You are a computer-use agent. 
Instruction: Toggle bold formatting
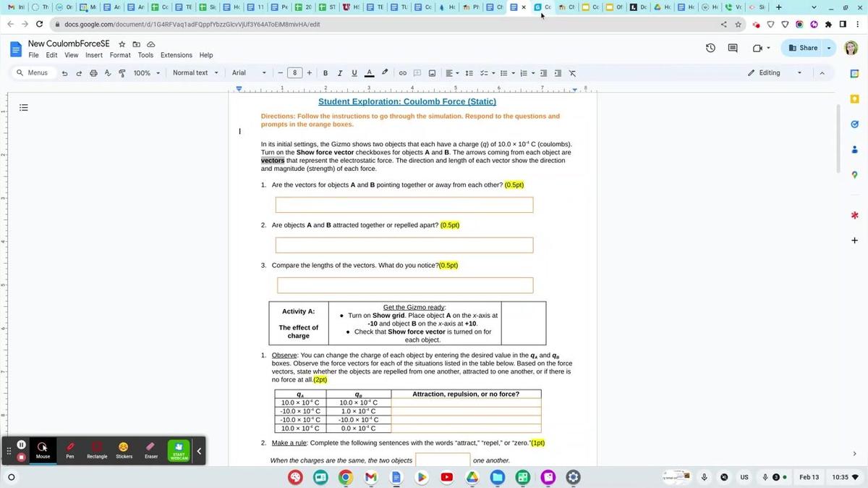tap(325, 73)
